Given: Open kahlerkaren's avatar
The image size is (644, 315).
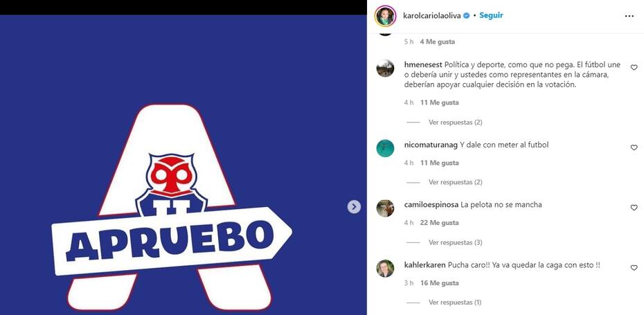Looking at the screenshot, I should pyautogui.click(x=385, y=269).
